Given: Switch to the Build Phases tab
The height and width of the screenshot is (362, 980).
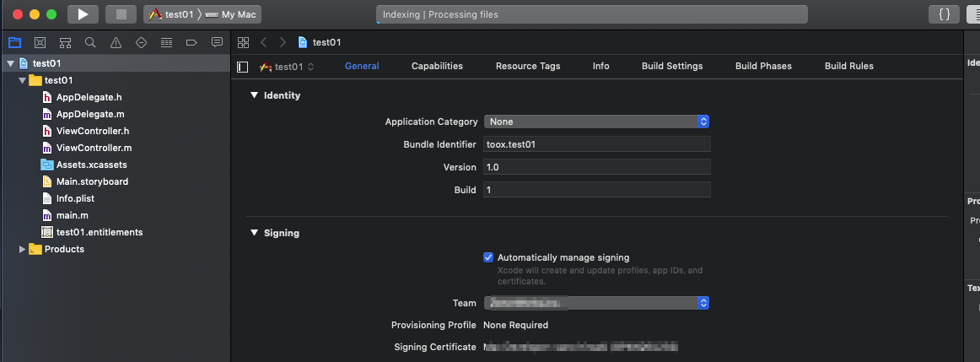Looking at the screenshot, I should point(764,67).
